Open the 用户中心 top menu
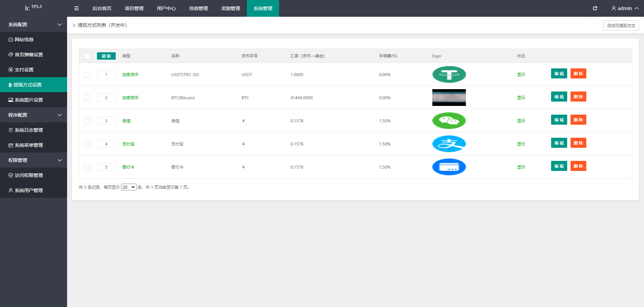 click(166, 8)
